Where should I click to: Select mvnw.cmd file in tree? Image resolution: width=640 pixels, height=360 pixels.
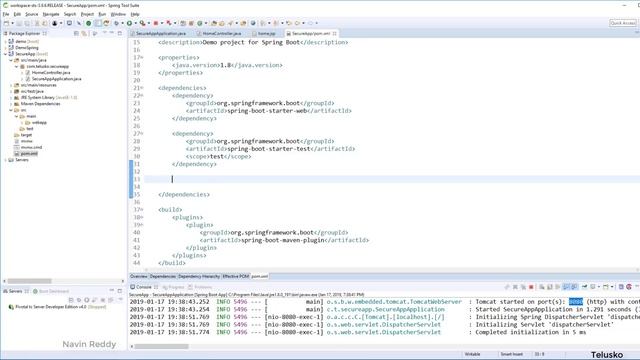pos(31,147)
